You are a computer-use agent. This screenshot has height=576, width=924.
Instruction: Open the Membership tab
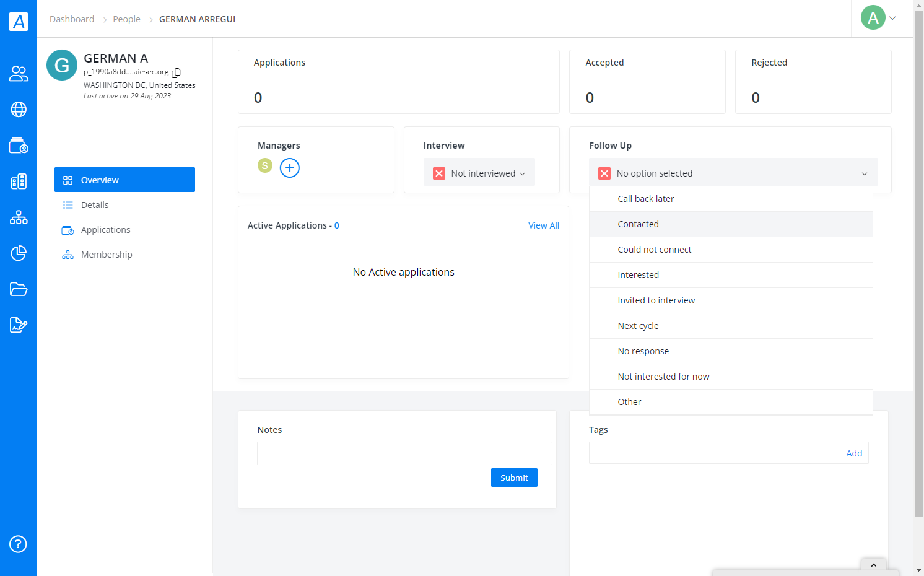124,255
